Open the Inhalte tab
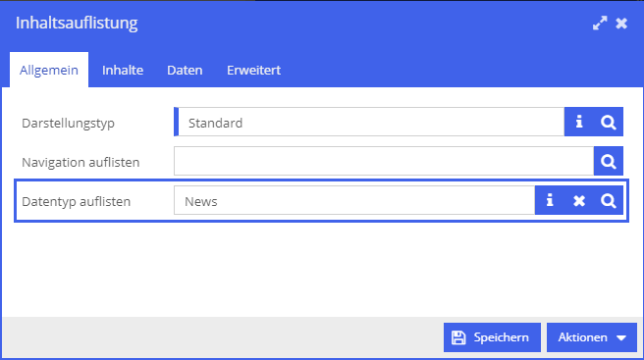This screenshot has width=644, height=360. point(123,70)
